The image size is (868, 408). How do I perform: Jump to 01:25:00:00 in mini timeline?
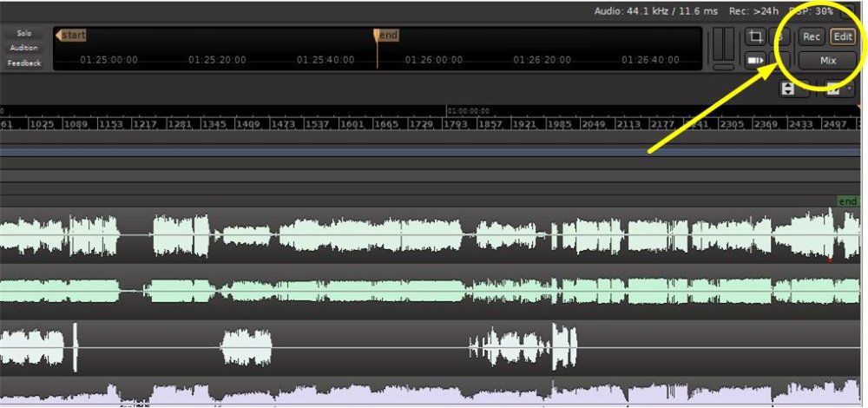109,60
